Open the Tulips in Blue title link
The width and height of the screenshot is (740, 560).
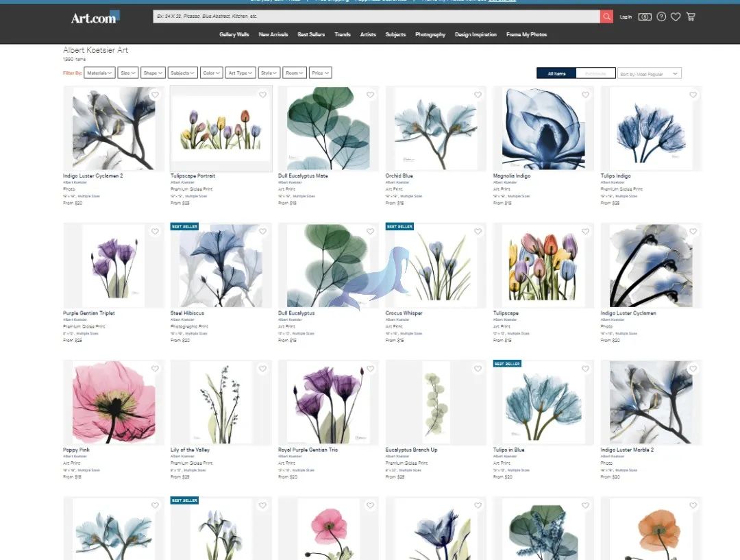click(508, 450)
